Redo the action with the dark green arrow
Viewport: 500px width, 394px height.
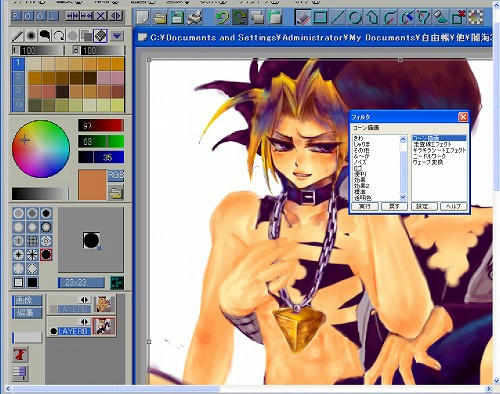click(x=239, y=17)
